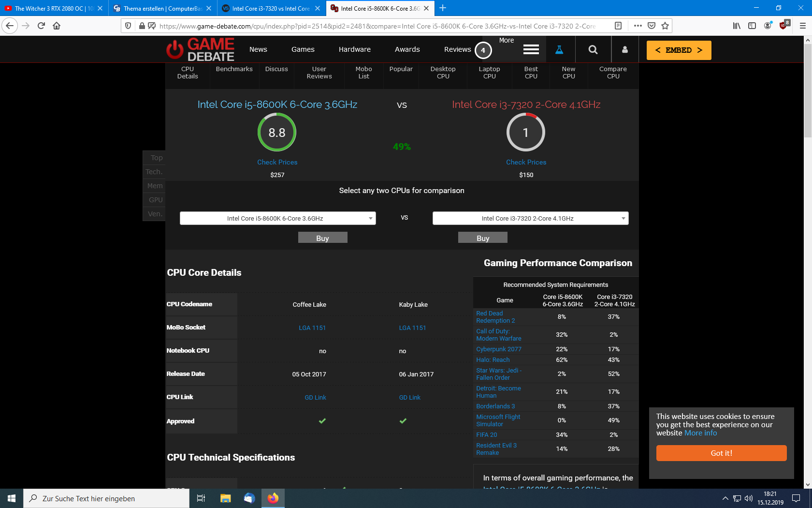Click the address bar URL field
This screenshot has width=812, height=508.
coord(377,26)
